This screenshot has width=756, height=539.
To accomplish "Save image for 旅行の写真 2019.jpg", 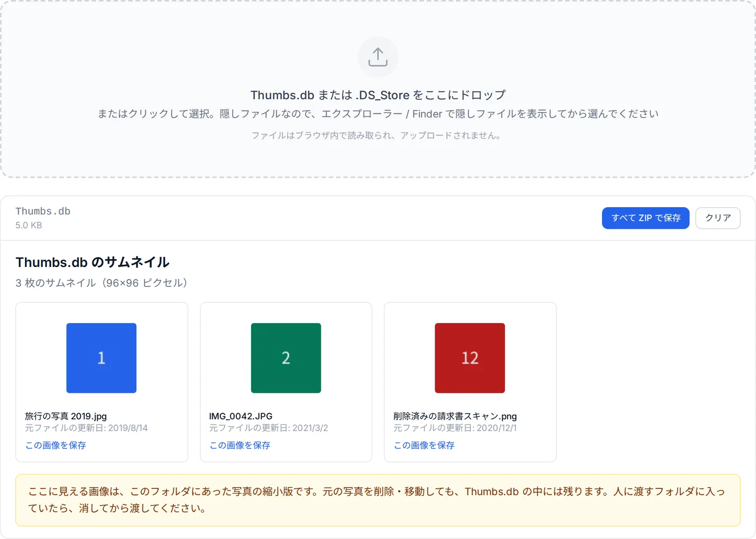I will coord(56,445).
